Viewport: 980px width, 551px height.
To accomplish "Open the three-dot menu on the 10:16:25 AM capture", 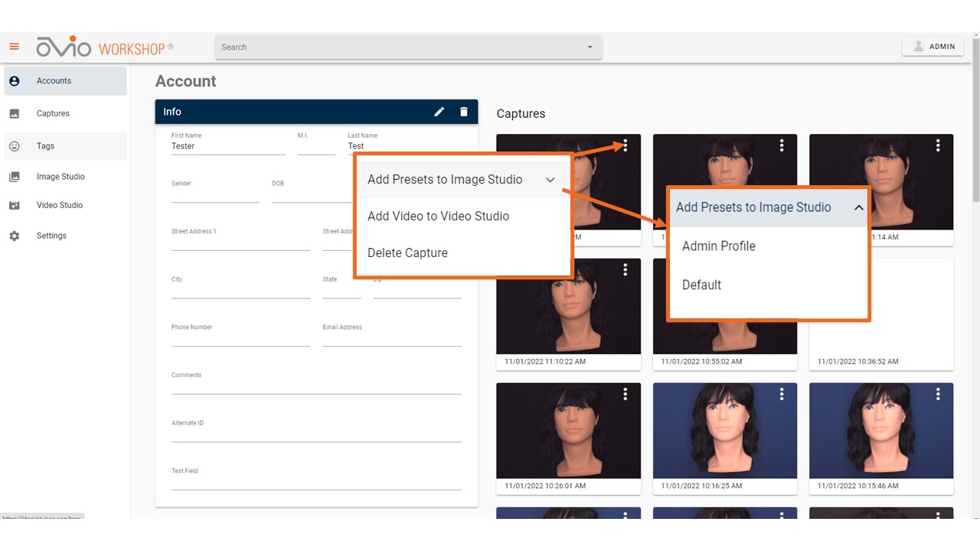I will tap(782, 394).
